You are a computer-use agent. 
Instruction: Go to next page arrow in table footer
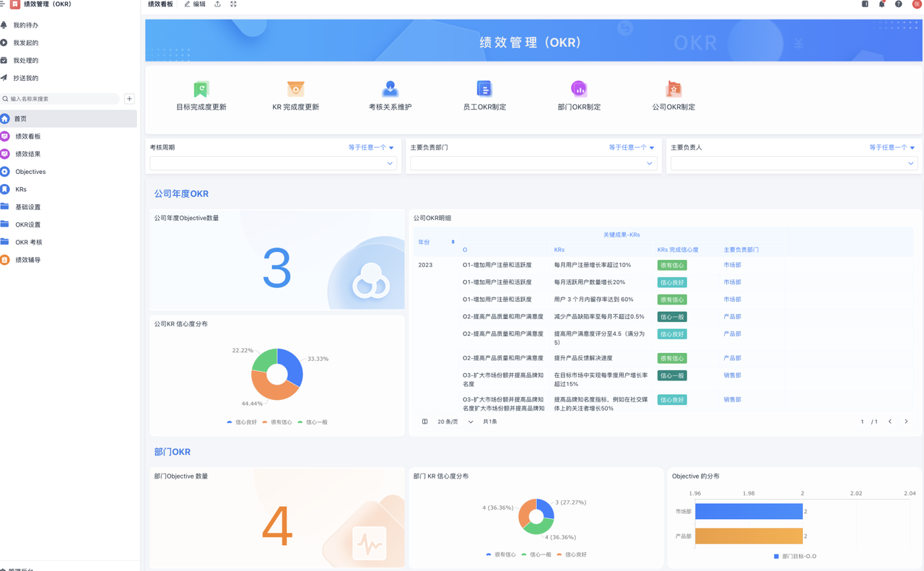point(906,422)
